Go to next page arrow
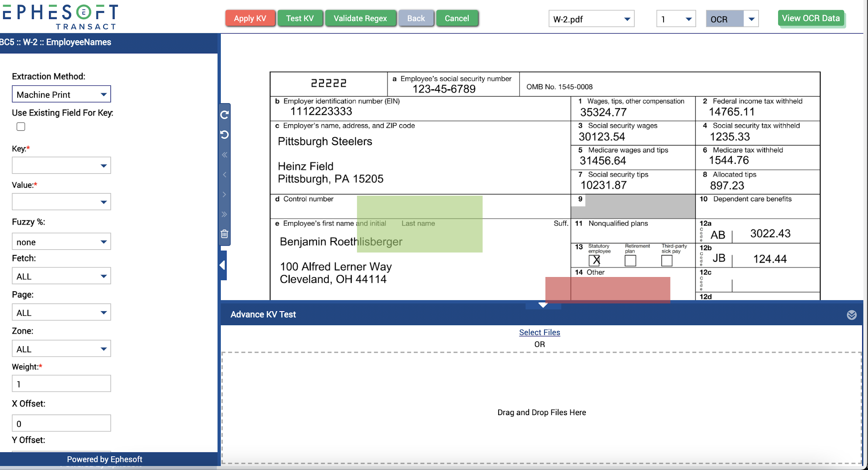 click(225, 194)
